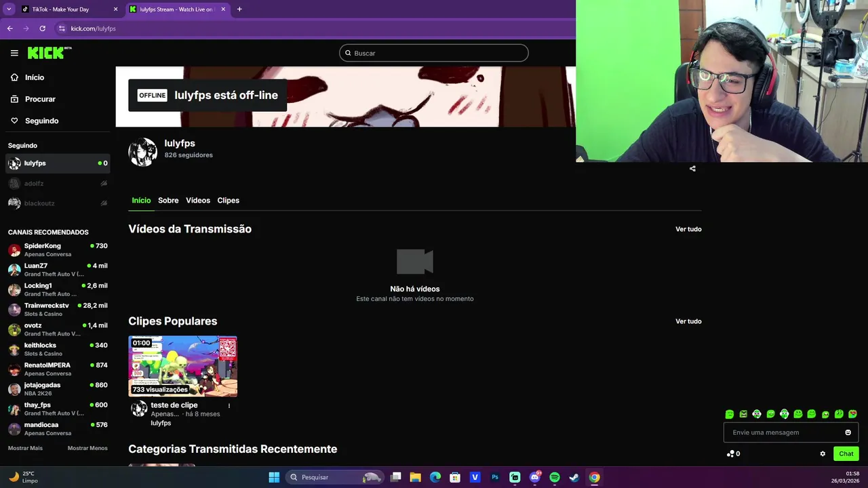This screenshot has height=488, width=868.
Task: Click Mostrar Mais under recommended channels
Action: pos(25,448)
